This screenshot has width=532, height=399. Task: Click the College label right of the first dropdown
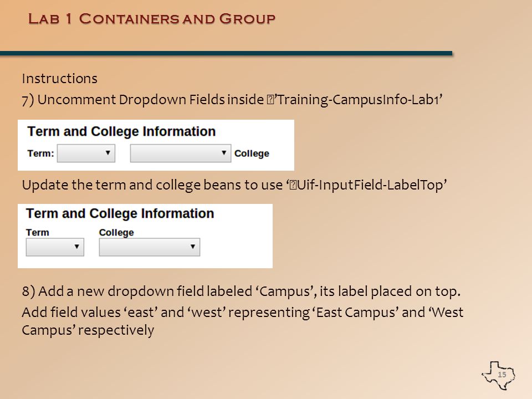pyautogui.click(x=252, y=154)
